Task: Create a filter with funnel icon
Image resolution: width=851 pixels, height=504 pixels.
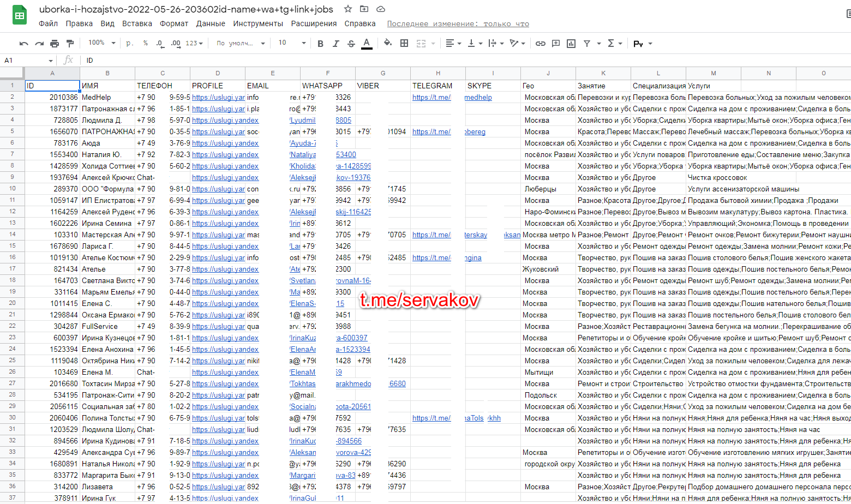Action: pos(587,43)
